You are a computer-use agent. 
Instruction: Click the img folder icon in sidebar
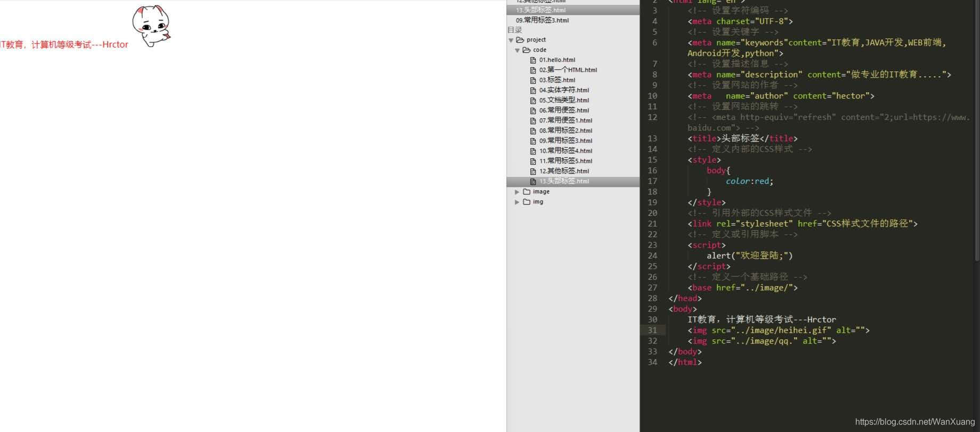point(527,202)
